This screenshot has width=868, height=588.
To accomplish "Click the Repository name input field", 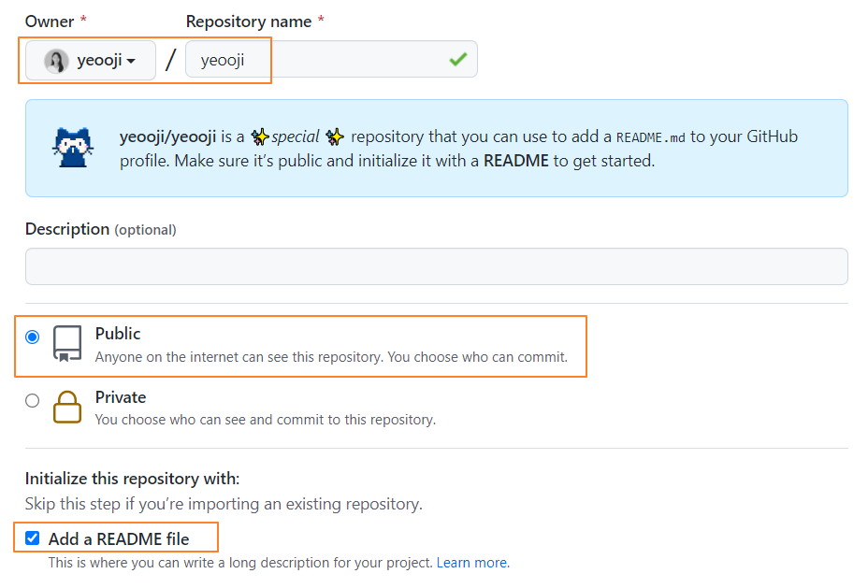I will coord(331,59).
